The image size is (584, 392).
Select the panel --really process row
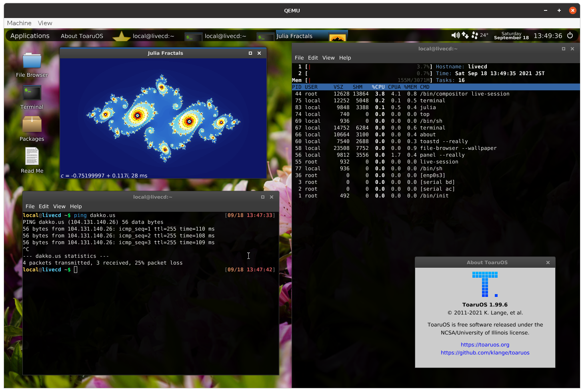436,155
